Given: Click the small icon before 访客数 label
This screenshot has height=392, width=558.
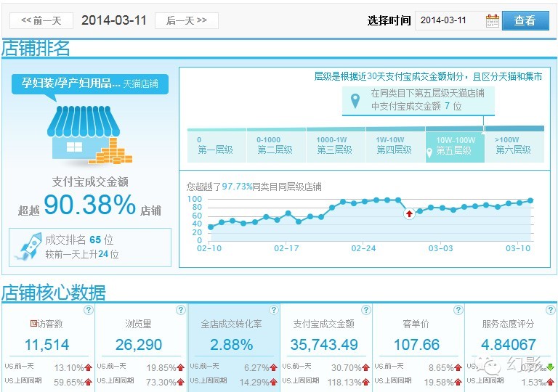Looking at the screenshot, I should pos(33,323).
